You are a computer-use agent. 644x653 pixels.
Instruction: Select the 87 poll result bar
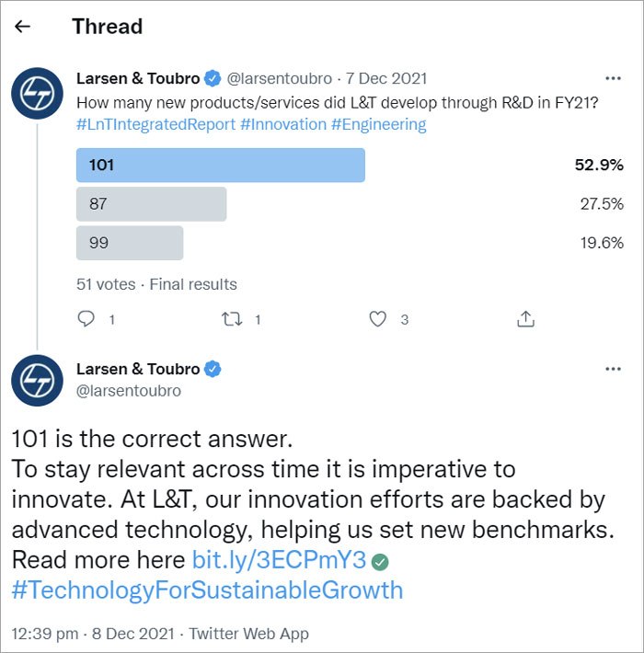pyautogui.click(x=151, y=204)
